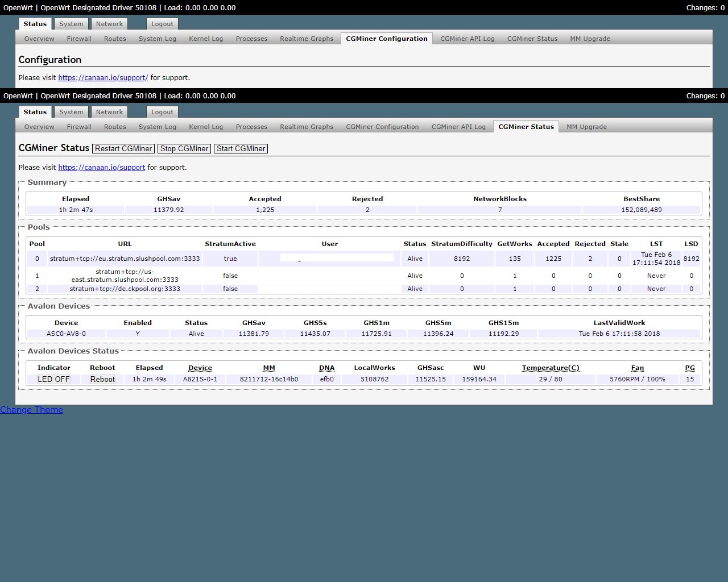The height and width of the screenshot is (582, 728).
Task: Reboot device A821S-0-1 with Reboot button
Action: click(x=102, y=379)
